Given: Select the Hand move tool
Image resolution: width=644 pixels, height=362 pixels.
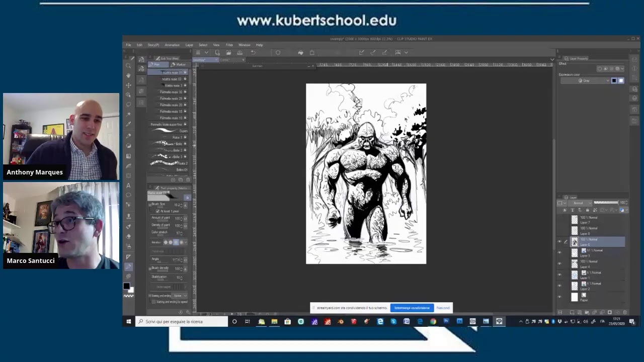Looking at the screenshot, I should pyautogui.click(x=128, y=75).
